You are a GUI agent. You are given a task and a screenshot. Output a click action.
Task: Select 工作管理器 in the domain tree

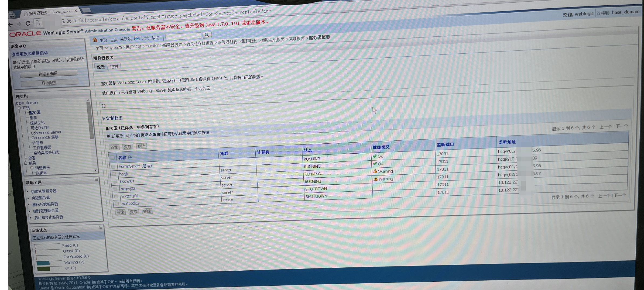(42, 148)
